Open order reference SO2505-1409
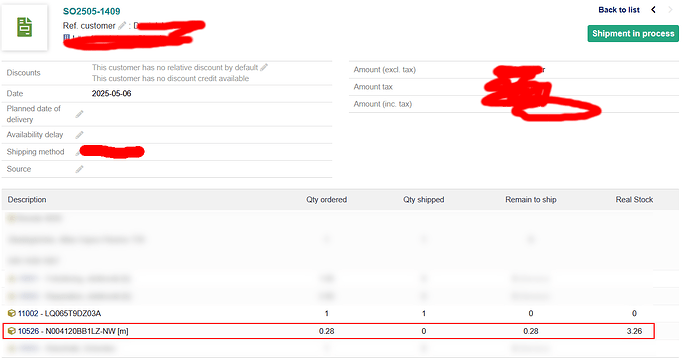 (92, 11)
